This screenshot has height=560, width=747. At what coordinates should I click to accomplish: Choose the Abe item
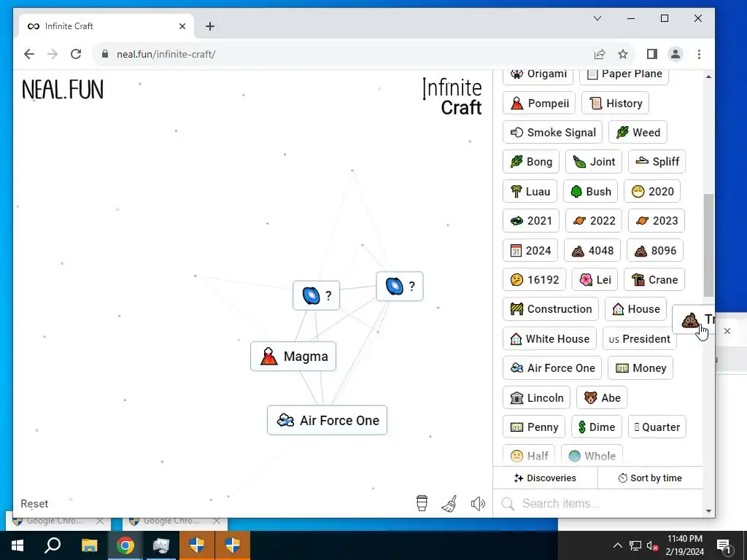tap(602, 397)
